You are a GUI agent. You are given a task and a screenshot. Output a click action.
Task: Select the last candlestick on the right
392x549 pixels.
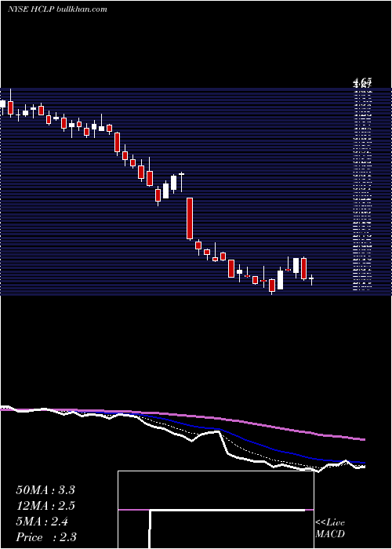311,279
